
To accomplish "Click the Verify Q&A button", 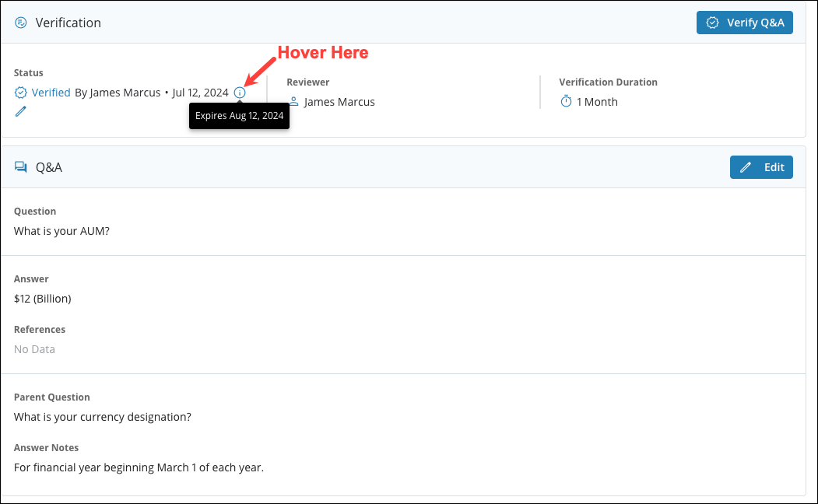I will click(x=744, y=23).
